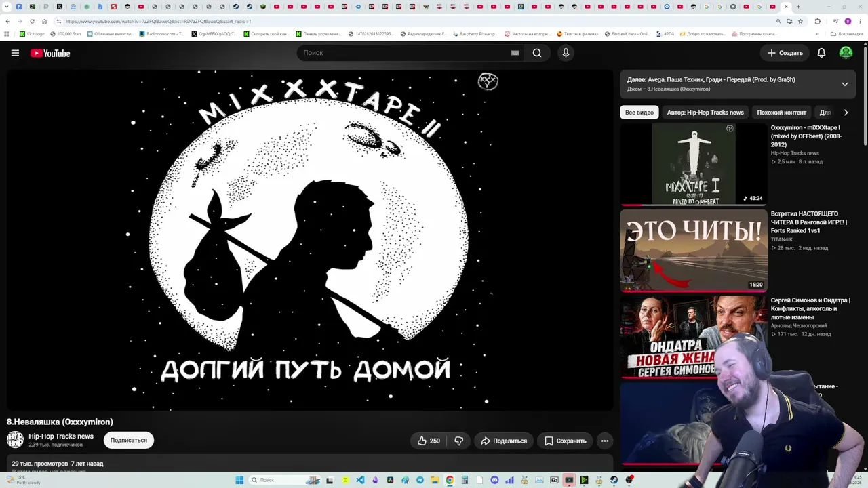Screen dimensions: 868x488
Task: Open the notifications bell
Action: click(x=821, y=53)
